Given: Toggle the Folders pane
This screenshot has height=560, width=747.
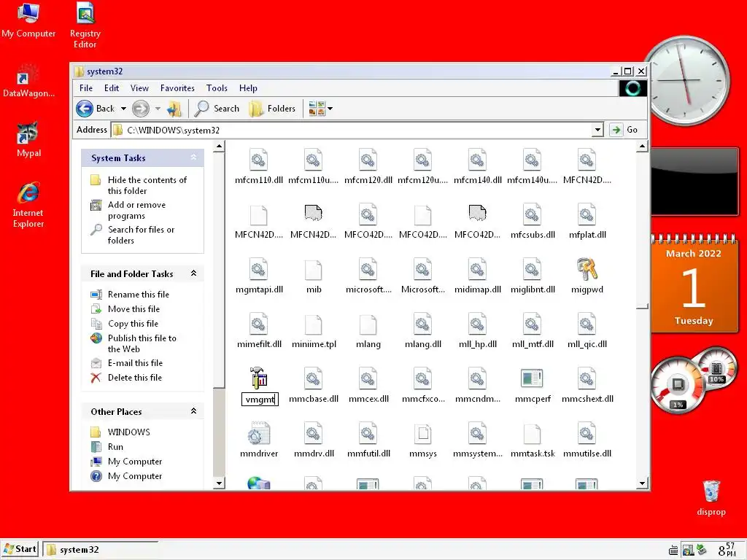Looking at the screenshot, I should pyautogui.click(x=273, y=109).
